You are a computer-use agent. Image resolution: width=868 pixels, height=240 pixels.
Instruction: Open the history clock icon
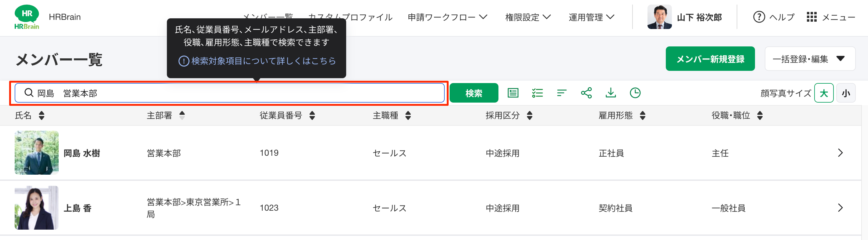tap(635, 93)
